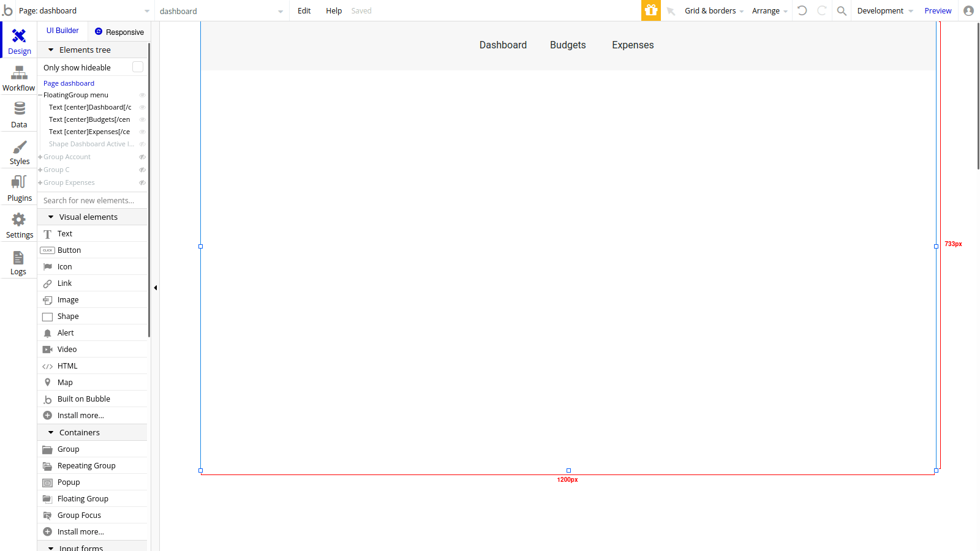Open the Logs panel
This screenshot has width=980, height=551.
pos(18,262)
